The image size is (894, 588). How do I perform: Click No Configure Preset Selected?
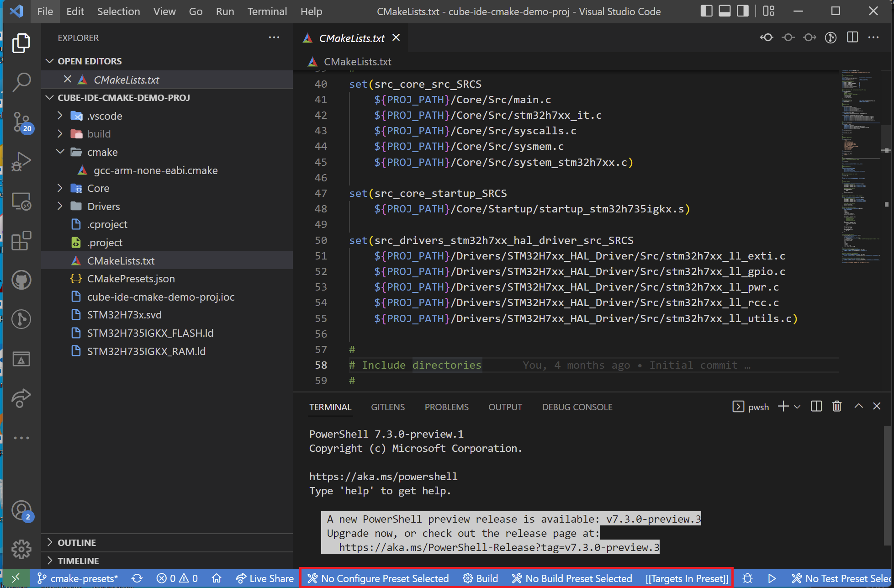(378, 578)
